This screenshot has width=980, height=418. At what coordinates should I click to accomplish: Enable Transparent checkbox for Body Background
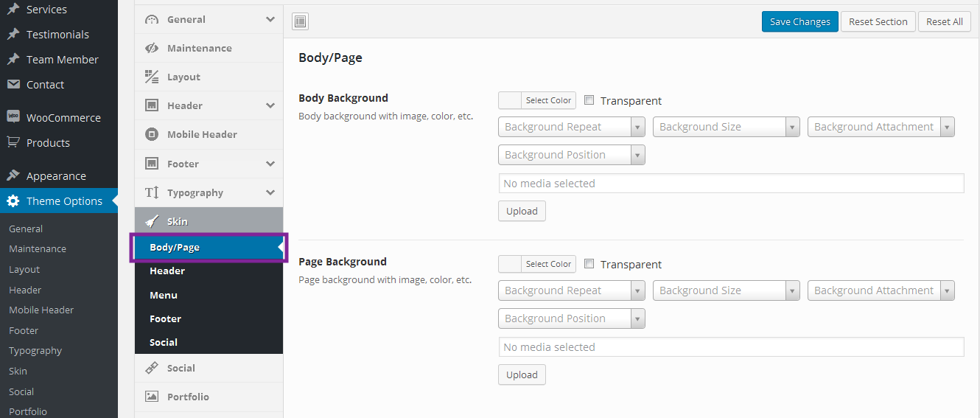click(589, 100)
